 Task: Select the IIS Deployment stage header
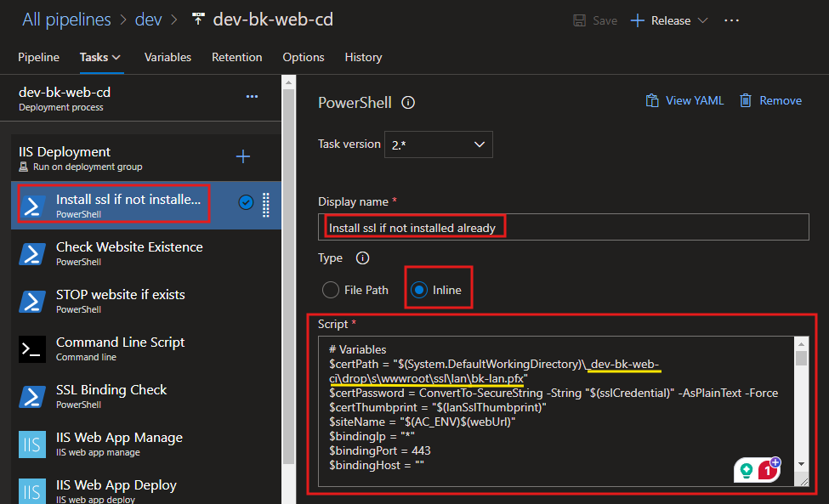[146, 158]
